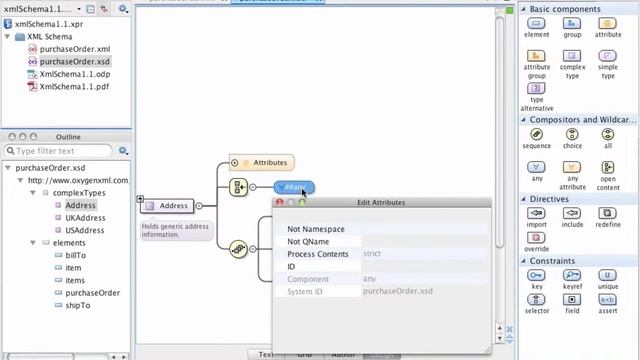Viewport: 640px width, 360px height.
Task: Pick the include directive icon
Action: (x=572, y=213)
